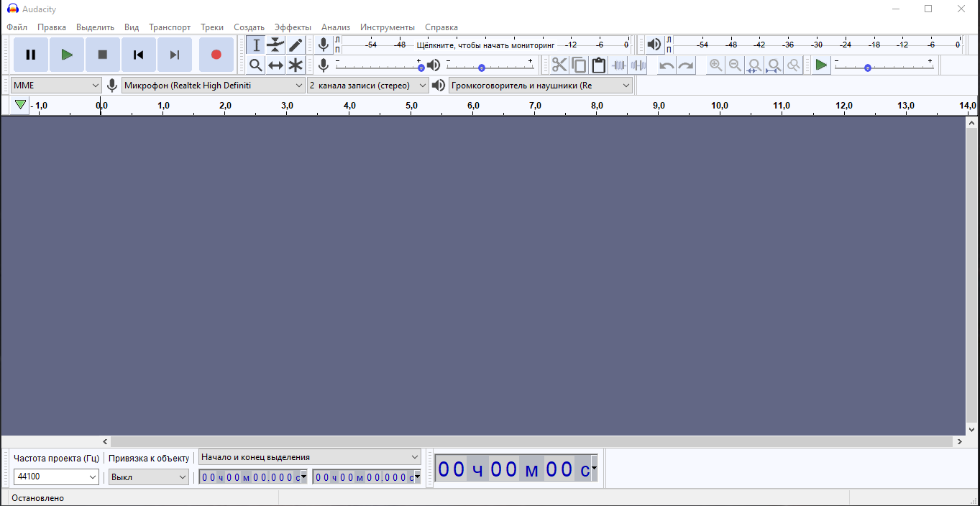The width and height of the screenshot is (980, 506).
Task: Skip to end of the project
Action: [x=175, y=55]
